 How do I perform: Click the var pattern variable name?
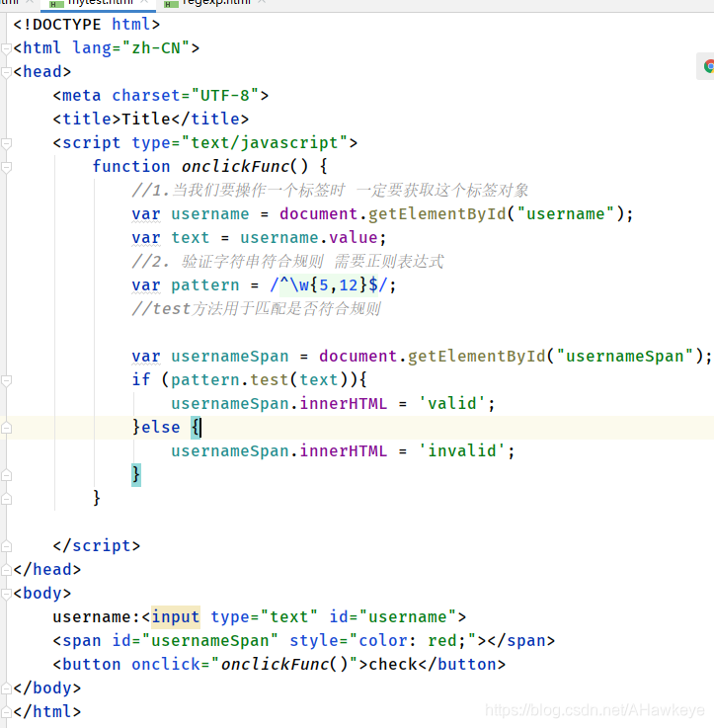pyautogui.click(x=205, y=285)
